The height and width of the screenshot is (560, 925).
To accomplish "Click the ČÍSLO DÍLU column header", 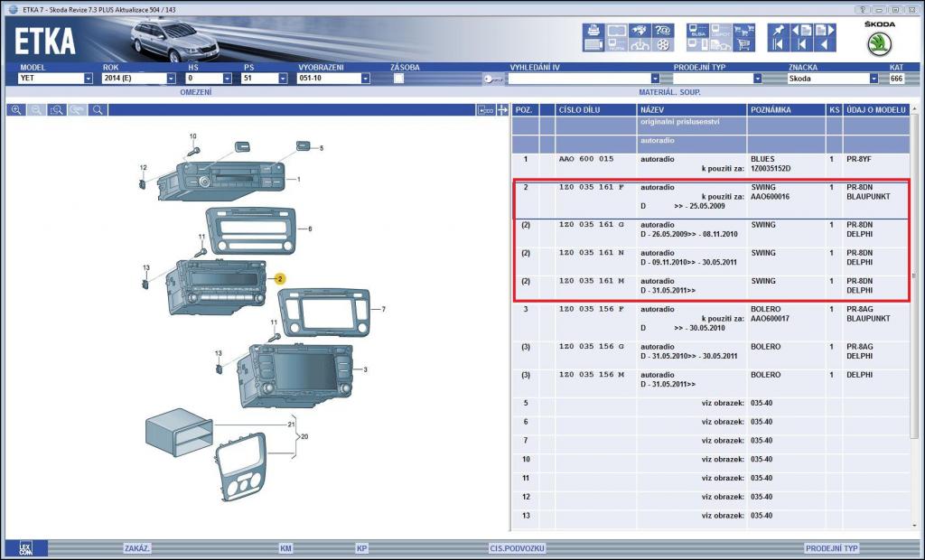I will (x=596, y=110).
